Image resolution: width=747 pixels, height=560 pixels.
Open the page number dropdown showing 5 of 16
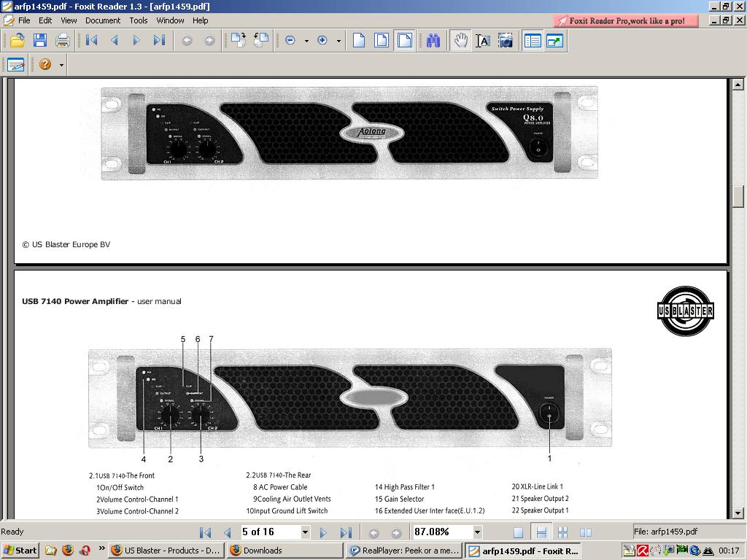pos(306,532)
